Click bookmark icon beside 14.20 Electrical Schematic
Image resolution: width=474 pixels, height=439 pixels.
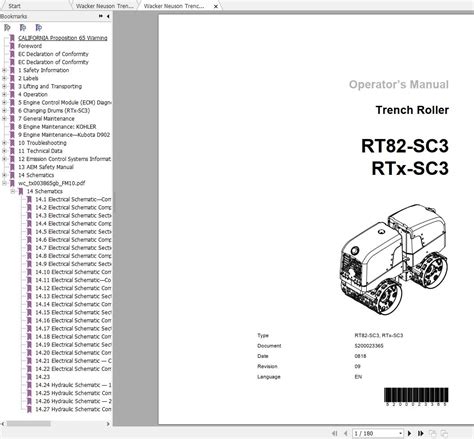(x=29, y=353)
